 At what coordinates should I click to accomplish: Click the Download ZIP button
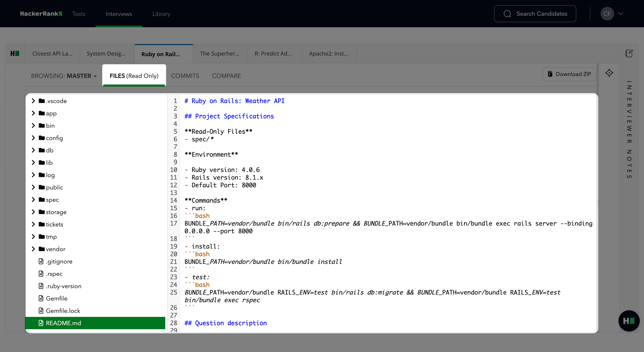tap(569, 74)
